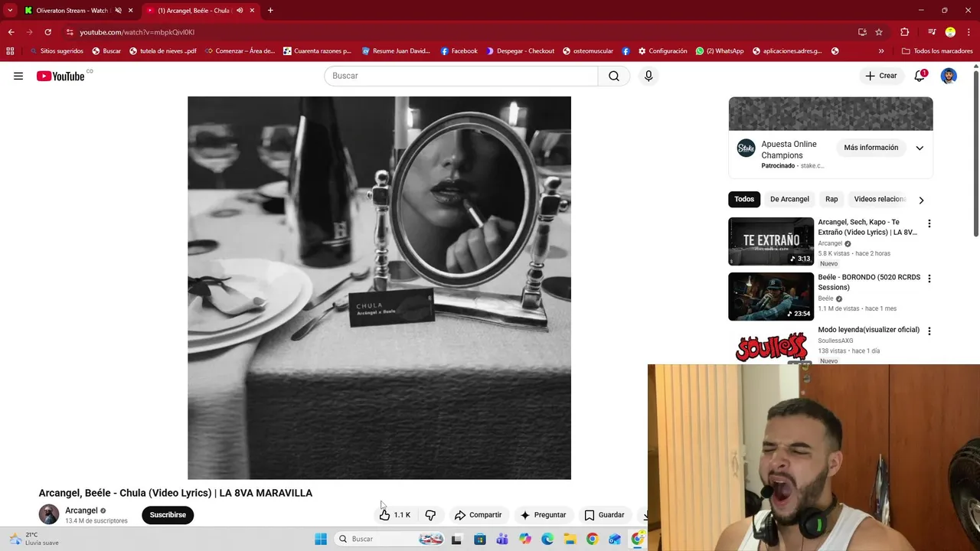This screenshot has height=551, width=980.
Task: Open the Configuración bookmark
Action: (662, 51)
